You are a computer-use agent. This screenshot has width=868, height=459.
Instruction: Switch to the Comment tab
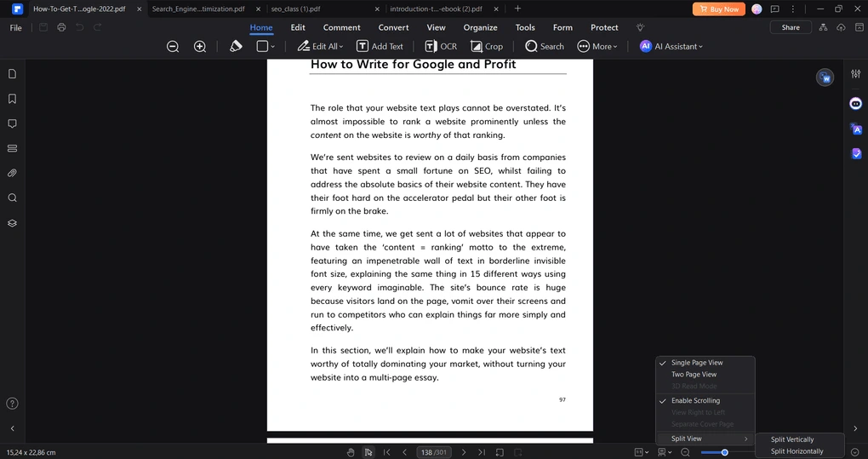[341, 28]
